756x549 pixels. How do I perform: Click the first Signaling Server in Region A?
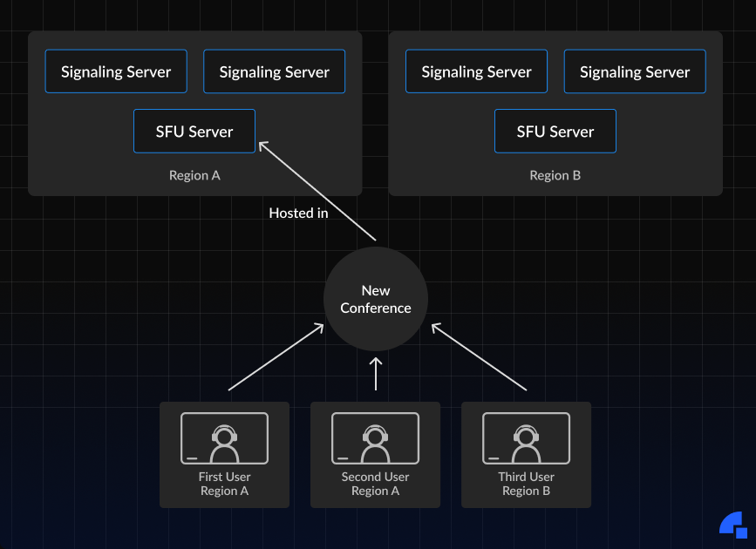(116, 71)
